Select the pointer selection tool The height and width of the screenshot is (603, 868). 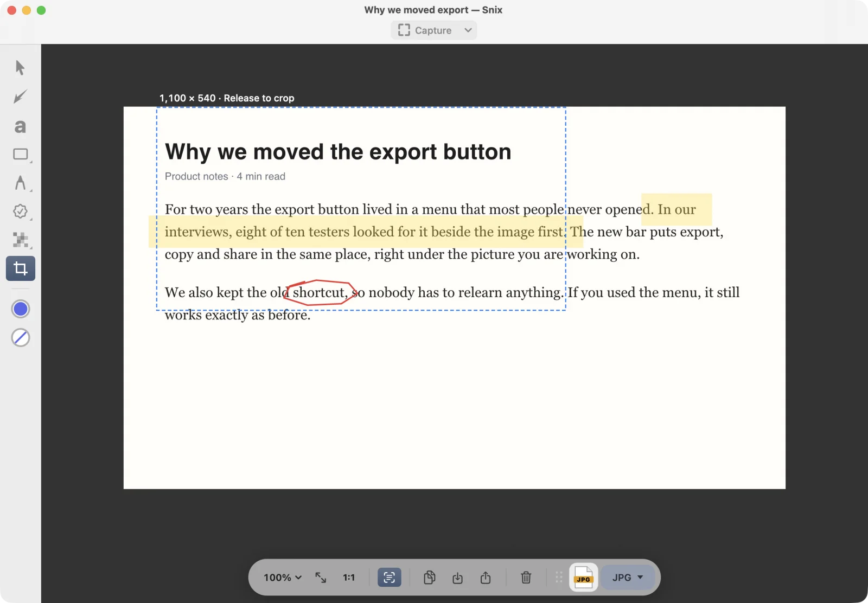(x=20, y=68)
